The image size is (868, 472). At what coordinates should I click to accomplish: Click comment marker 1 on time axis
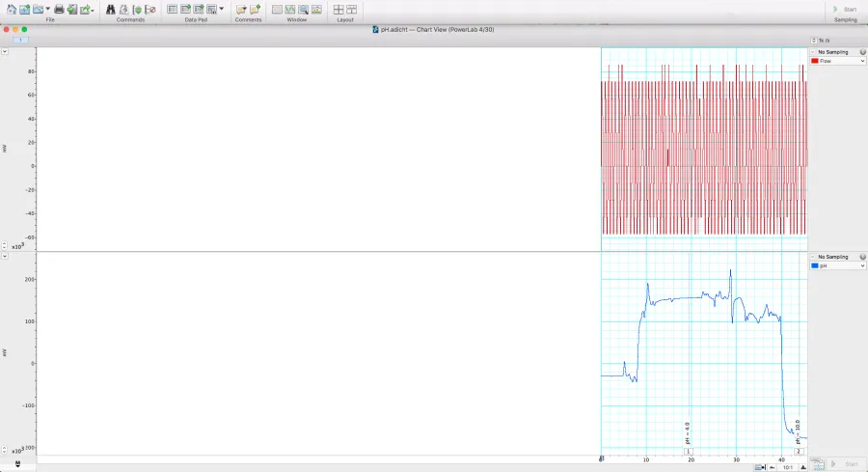(688, 452)
